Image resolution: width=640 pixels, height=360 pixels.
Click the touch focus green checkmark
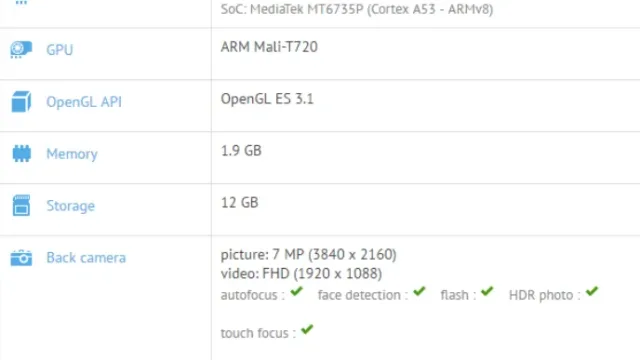[x=307, y=329]
